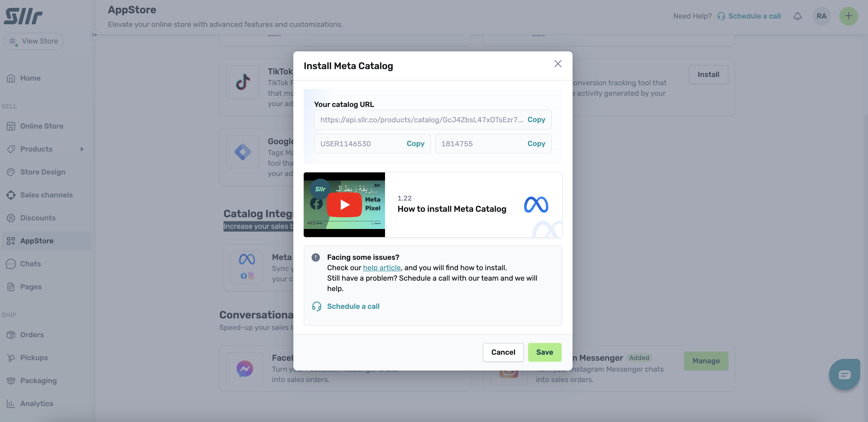Click the View Store button
This screenshot has width=868, height=422.
coord(34,41)
